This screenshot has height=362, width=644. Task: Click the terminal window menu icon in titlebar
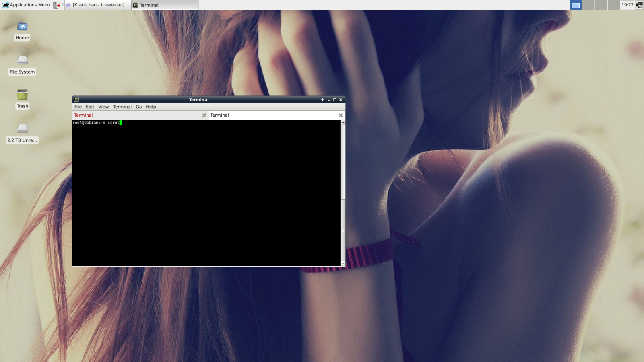76,99
